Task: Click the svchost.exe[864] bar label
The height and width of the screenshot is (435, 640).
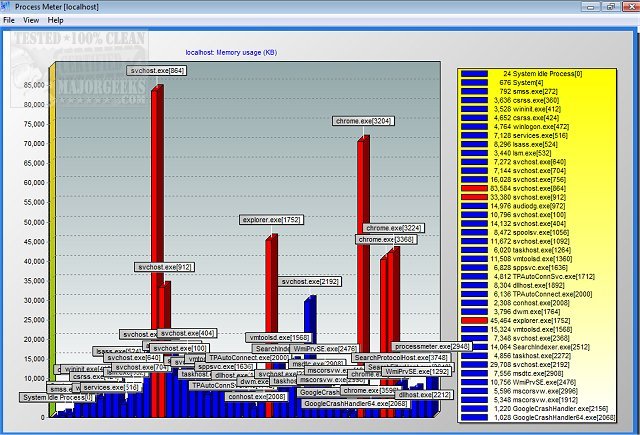Action: click(x=157, y=71)
